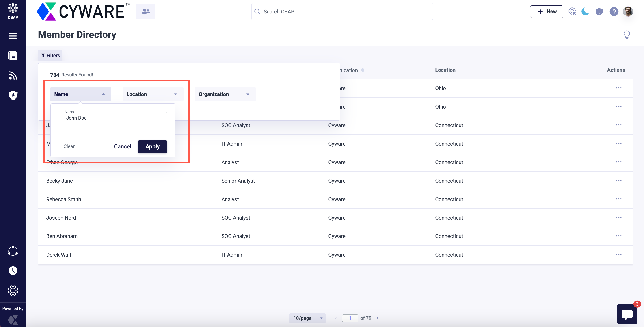Open actions menu for Derek Walt row
Viewport: 644px width, 327px height.
tap(618, 254)
